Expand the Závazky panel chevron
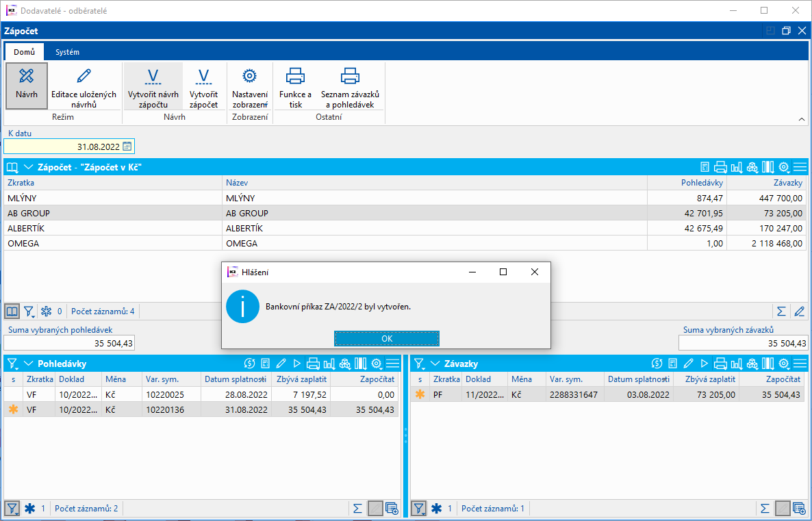Screen dimensions: 812x521 pyautogui.click(x=435, y=364)
